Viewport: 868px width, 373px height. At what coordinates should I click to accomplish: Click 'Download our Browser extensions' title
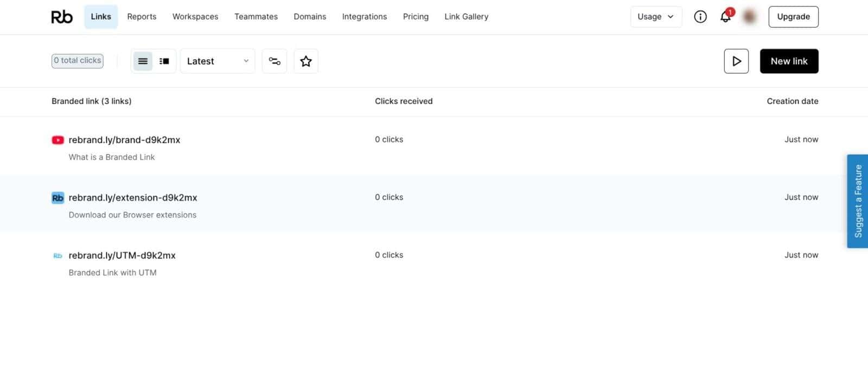[132, 215]
